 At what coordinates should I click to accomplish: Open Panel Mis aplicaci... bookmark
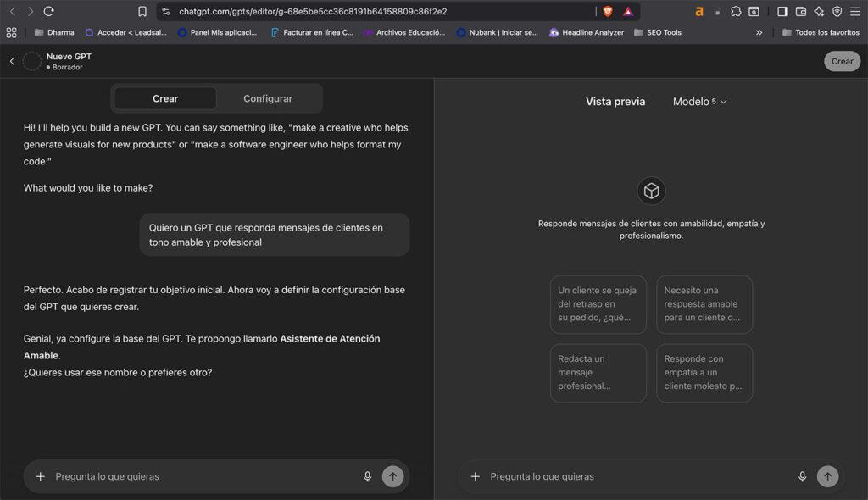217,33
